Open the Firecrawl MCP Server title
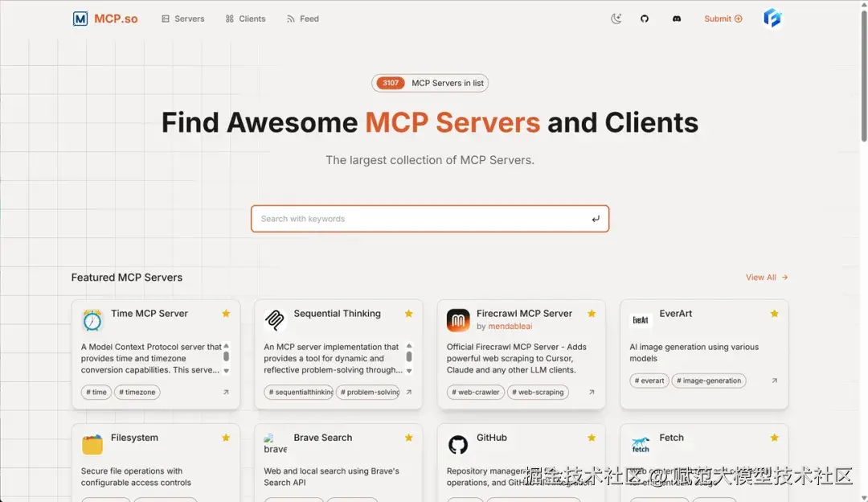 click(524, 314)
